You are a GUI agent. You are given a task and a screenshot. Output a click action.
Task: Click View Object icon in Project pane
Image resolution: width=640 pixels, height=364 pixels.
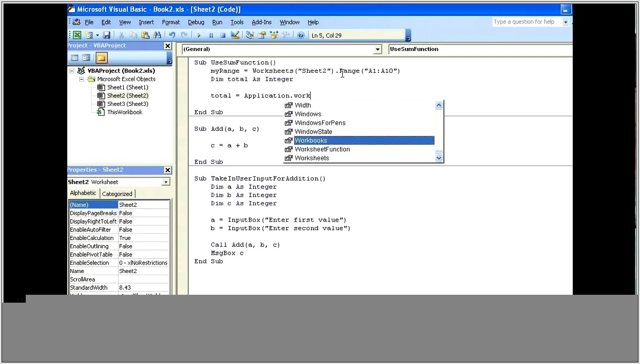(x=86, y=58)
